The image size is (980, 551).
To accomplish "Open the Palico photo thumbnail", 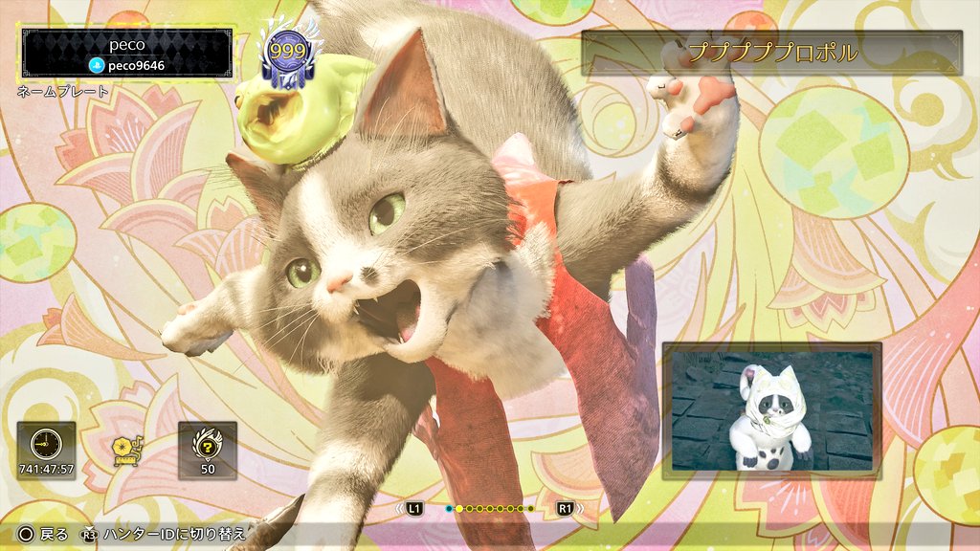I will point(772,410).
